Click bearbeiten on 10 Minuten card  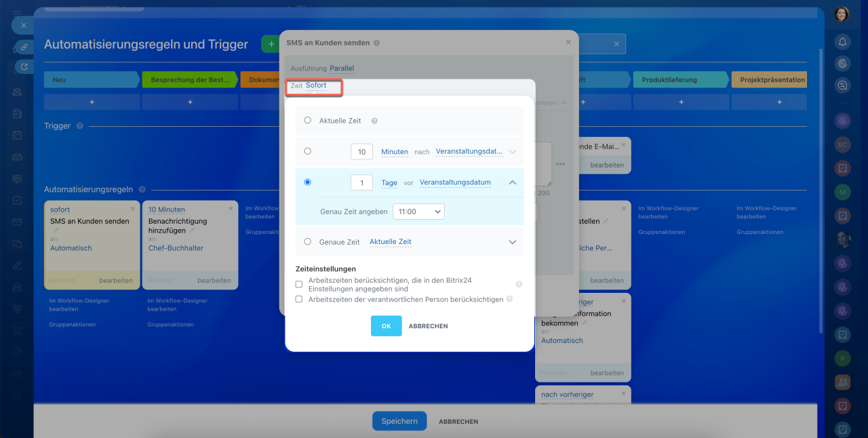click(x=214, y=280)
